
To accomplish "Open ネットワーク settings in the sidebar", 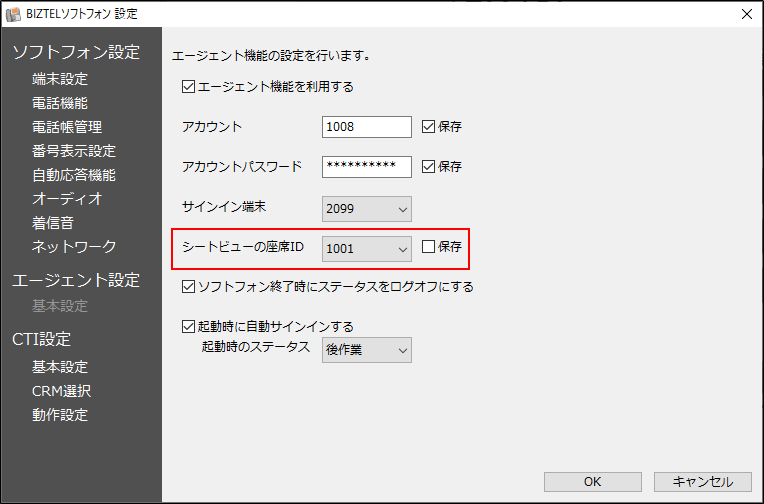I will point(74,247).
